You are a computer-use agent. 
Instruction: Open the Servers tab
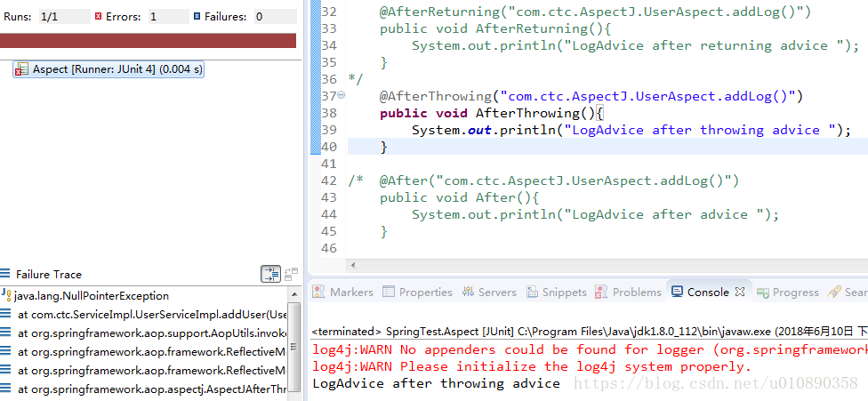tap(489, 292)
